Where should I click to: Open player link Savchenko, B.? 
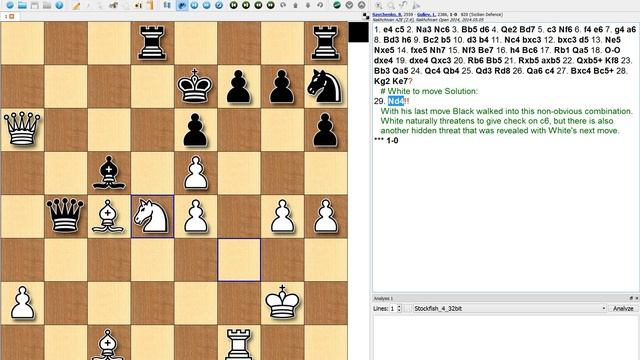387,15
